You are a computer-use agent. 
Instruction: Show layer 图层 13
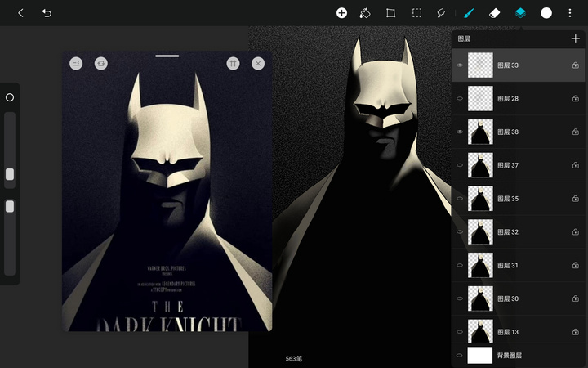click(459, 332)
